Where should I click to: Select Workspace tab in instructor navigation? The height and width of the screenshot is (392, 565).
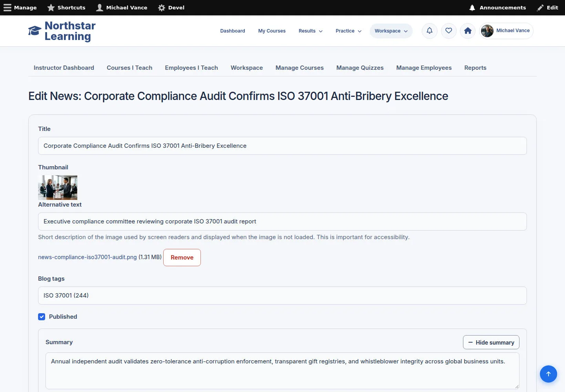(x=247, y=68)
